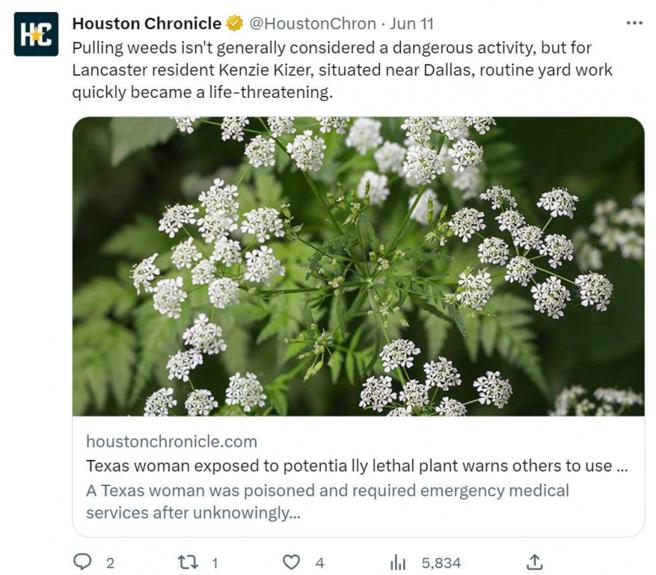Click the like count number 4
Image resolution: width=656 pixels, height=575 pixels.
point(319,563)
